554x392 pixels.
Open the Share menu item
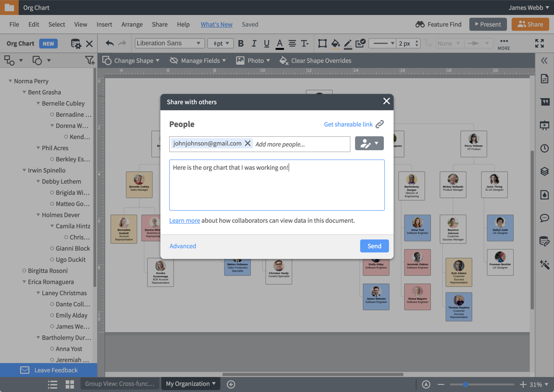(x=159, y=24)
